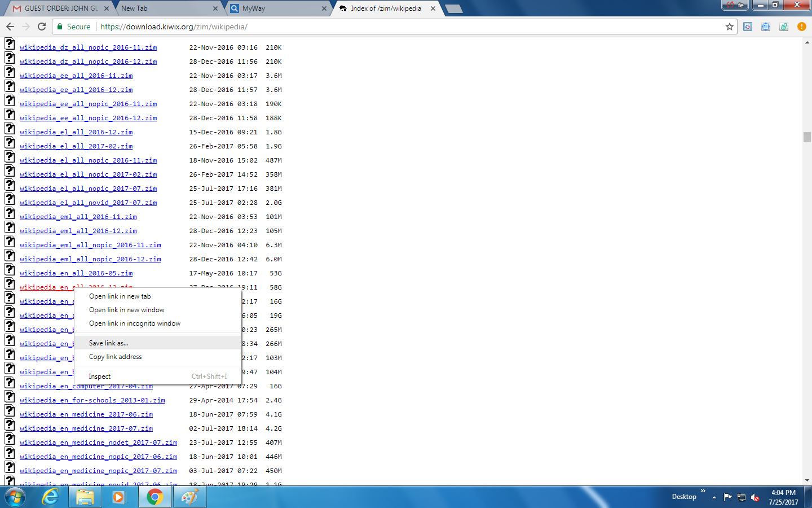Choose Open link in incognito window
The image size is (812, 508).
tap(158, 323)
